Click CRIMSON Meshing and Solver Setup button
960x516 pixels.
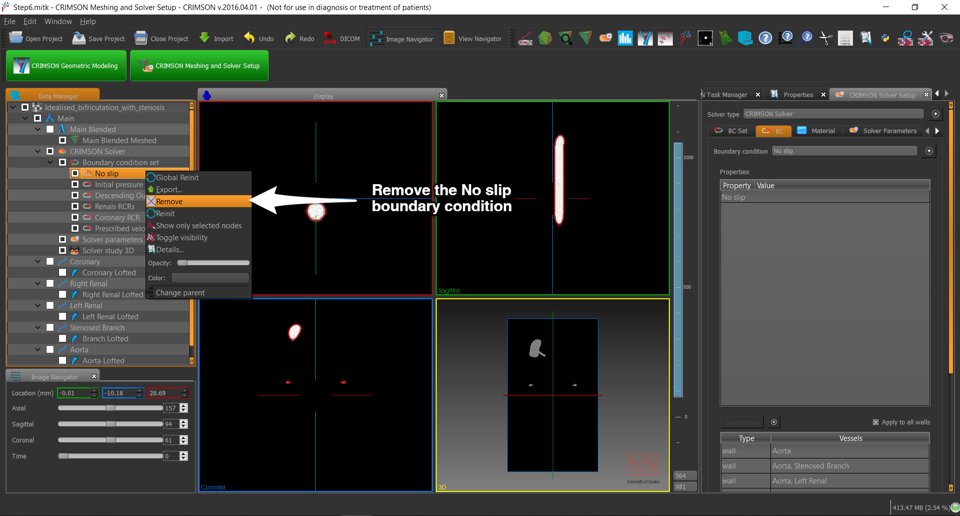[x=198, y=66]
